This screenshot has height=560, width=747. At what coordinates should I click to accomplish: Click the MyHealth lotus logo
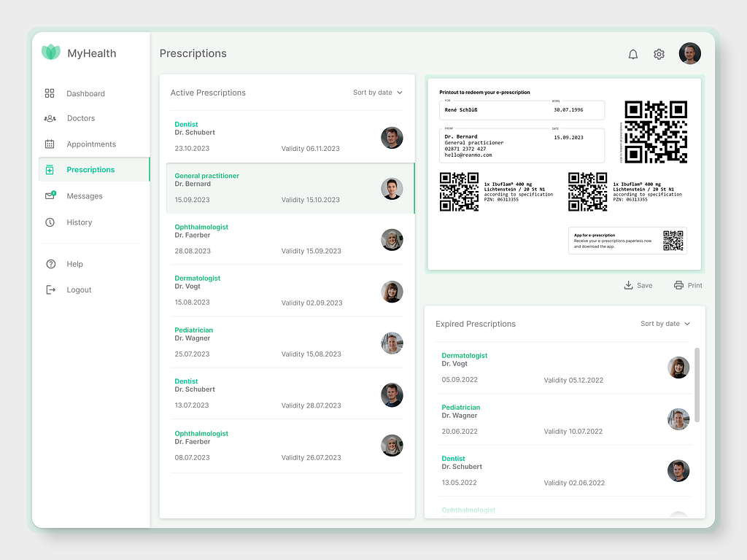[x=51, y=52]
